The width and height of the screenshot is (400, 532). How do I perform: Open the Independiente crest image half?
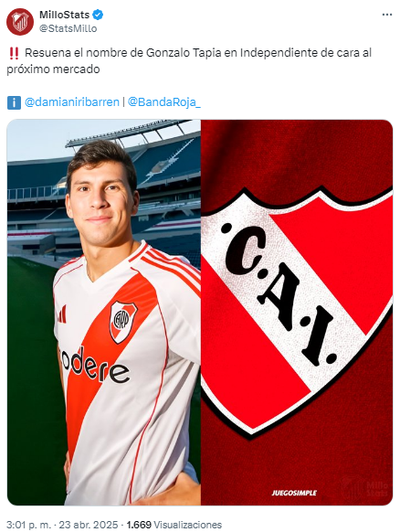[x=297, y=312]
